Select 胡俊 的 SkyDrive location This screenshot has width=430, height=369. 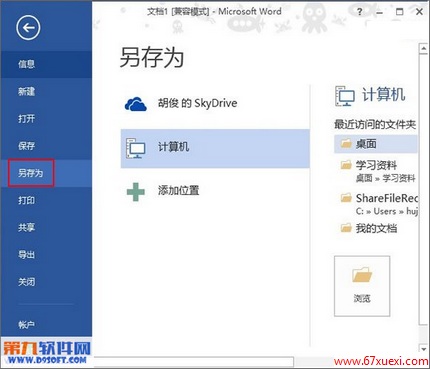(215, 104)
